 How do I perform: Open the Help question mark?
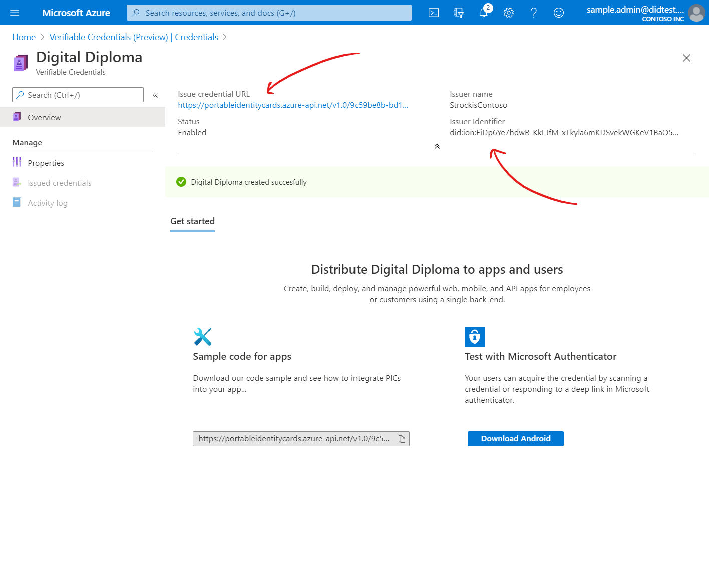534,13
